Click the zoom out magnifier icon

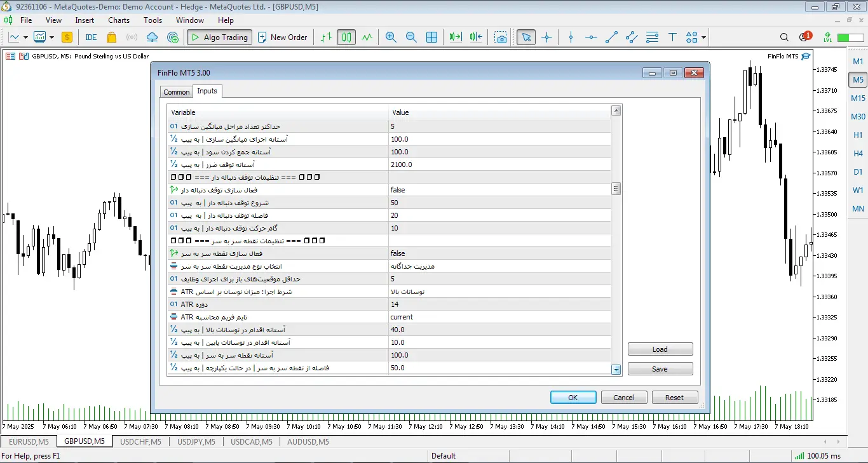click(411, 37)
